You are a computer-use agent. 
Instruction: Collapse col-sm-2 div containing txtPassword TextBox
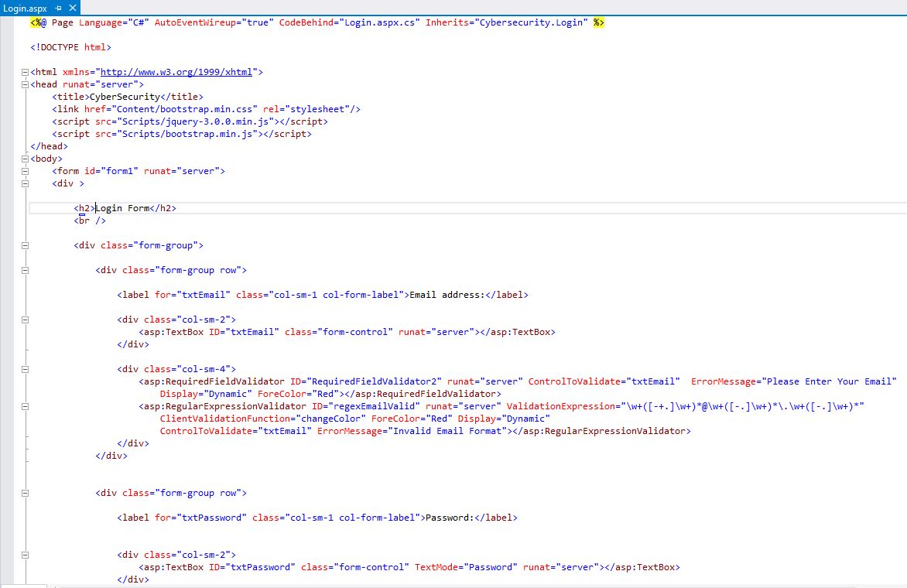pyautogui.click(x=25, y=555)
